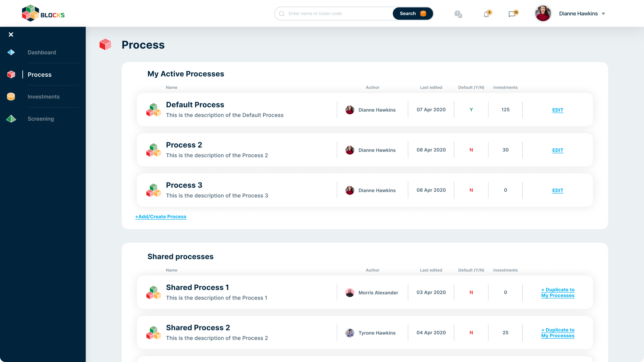Close the sidebar with X icon
The image size is (644, 362).
[11, 35]
